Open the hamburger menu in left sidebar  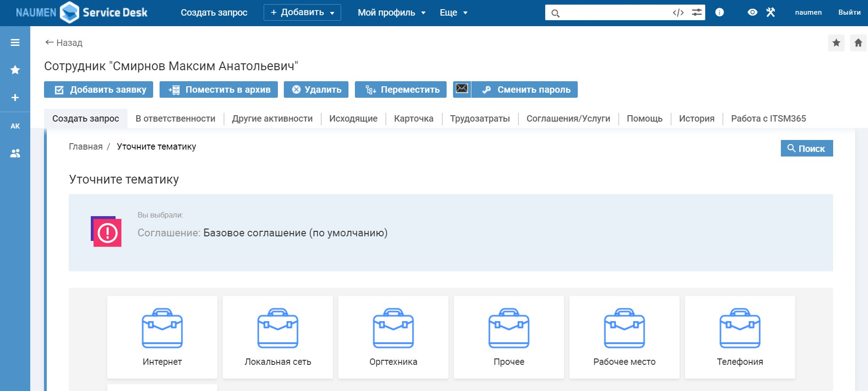coord(15,43)
